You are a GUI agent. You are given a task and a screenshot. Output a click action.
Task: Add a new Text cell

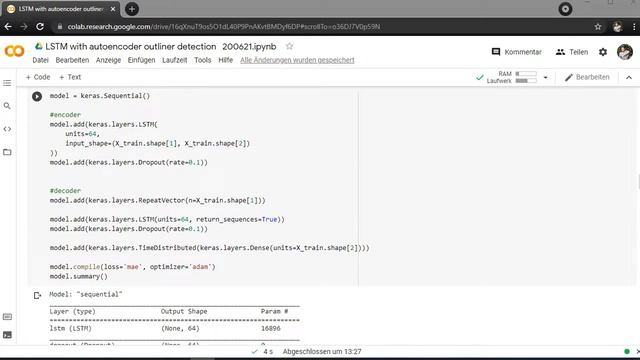coord(70,77)
